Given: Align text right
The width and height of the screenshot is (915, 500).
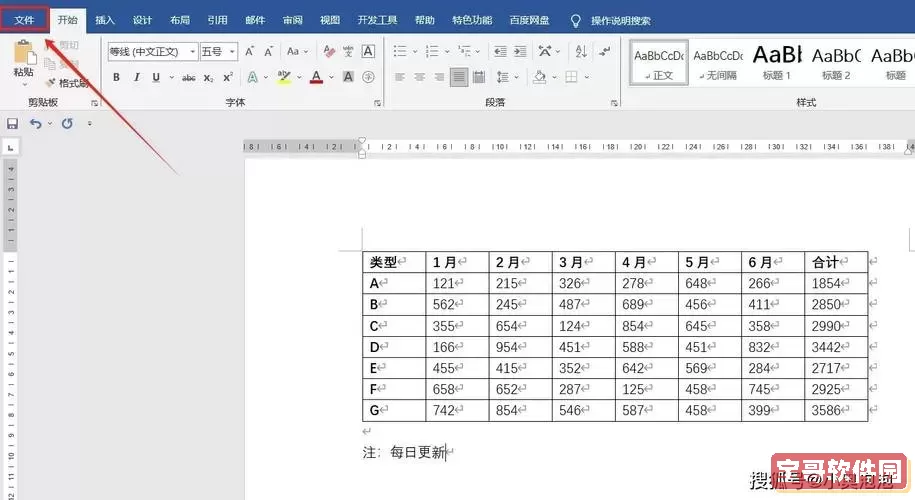Looking at the screenshot, I should [x=439, y=77].
